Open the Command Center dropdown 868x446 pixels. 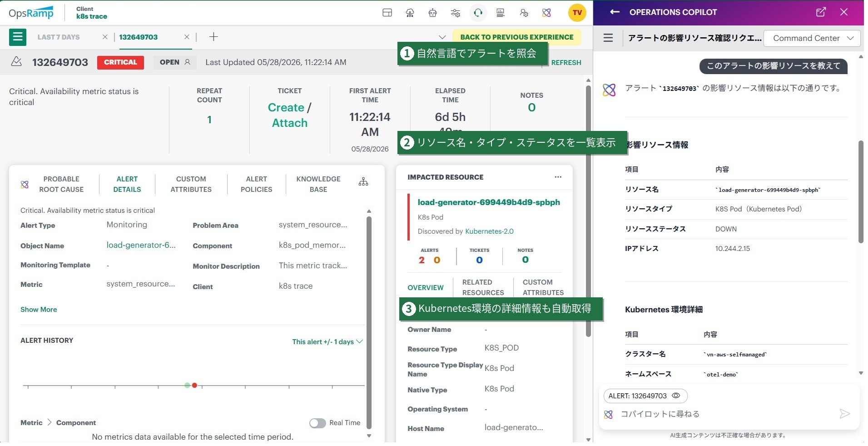coord(812,38)
